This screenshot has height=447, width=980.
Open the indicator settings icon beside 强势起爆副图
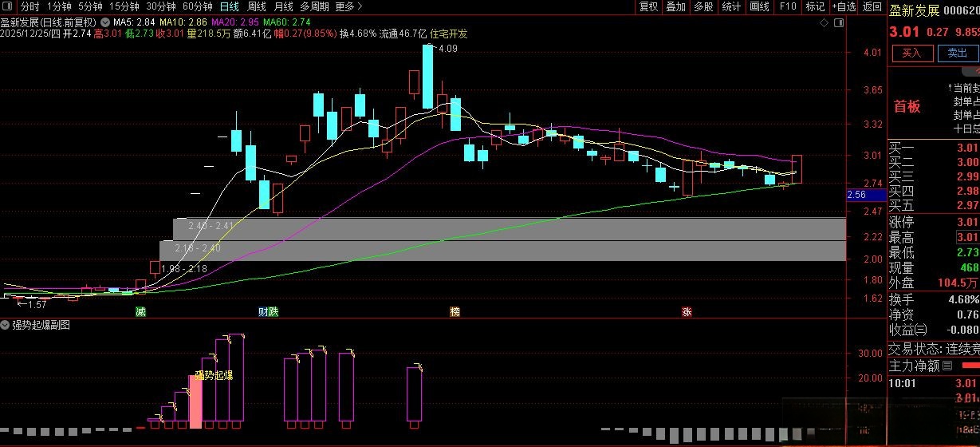pos(6,325)
